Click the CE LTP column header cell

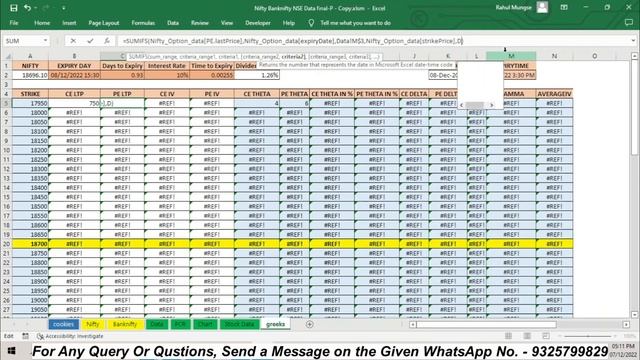[74, 94]
